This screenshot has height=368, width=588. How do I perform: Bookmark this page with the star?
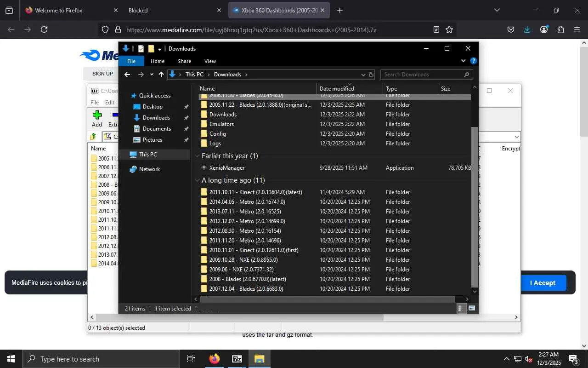coord(449,29)
